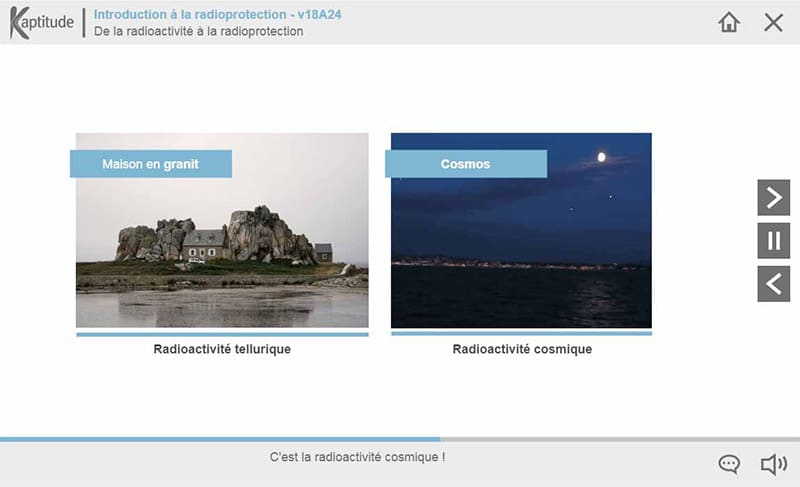
Task: Click the chapter subtitle "De la radioactivité à la radioprotection"
Action: (x=198, y=31)
